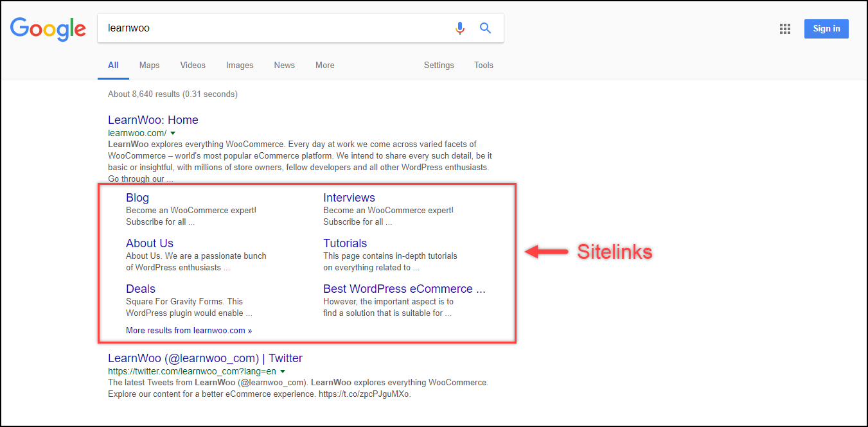Click the magnifying glass search button
Screen dimensions: 868x427
point(485,28)
